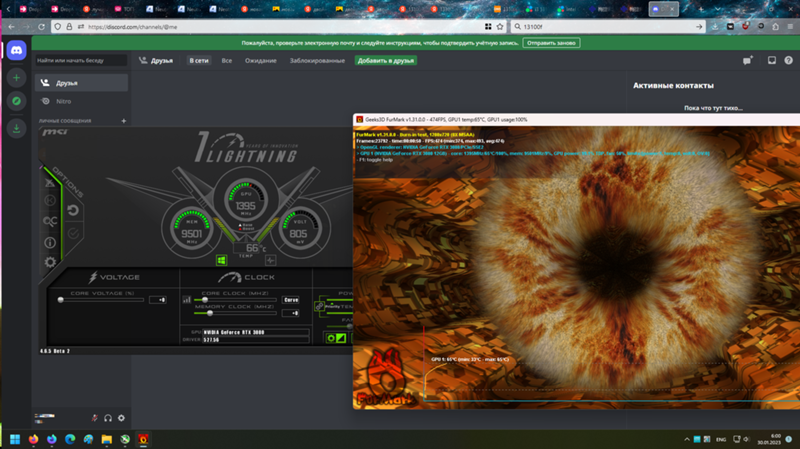Click the browser URL address bar
This screenshot has width=800, height=449.
(x=278, y=27)
